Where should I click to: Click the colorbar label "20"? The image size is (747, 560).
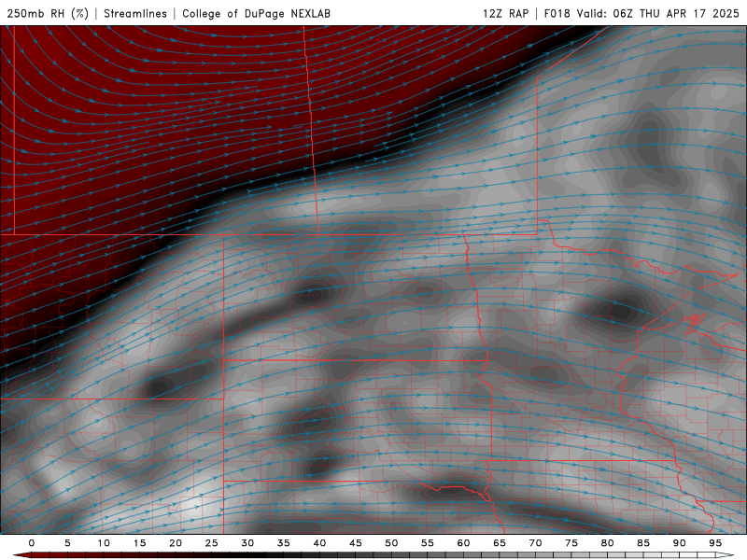coord(176,543)
